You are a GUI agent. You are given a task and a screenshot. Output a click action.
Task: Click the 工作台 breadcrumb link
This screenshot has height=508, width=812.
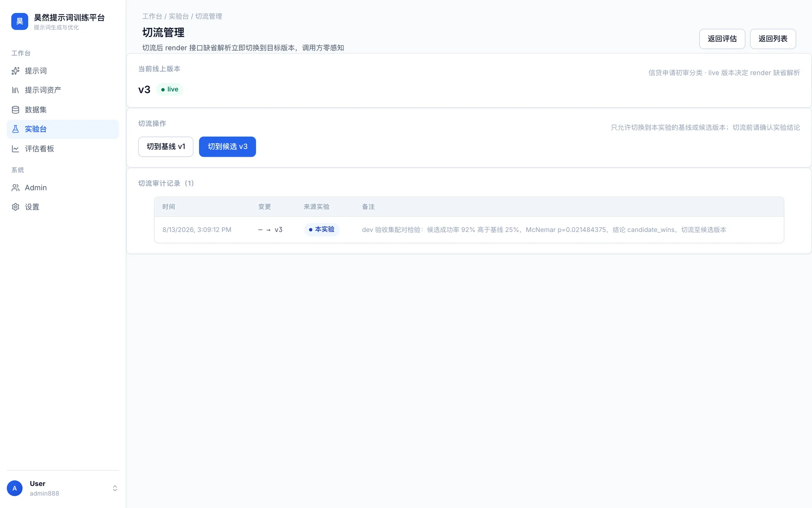point(152,16)
